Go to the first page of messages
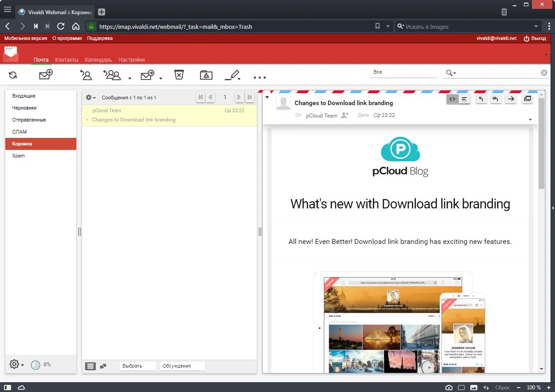Viewport: 555px width, 392px height. pyautogui.click(x=201, y=97)
